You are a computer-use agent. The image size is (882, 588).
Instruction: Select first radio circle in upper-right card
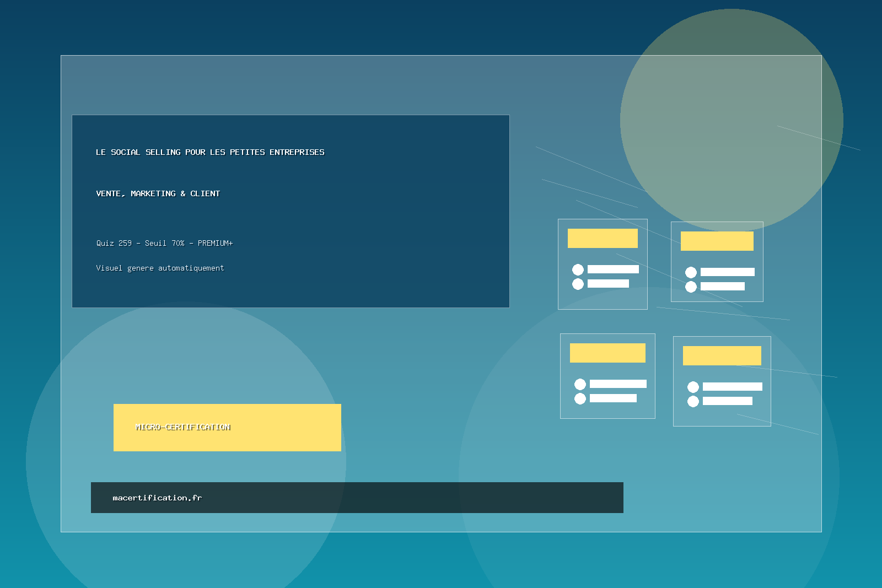[x=691, y=272]
